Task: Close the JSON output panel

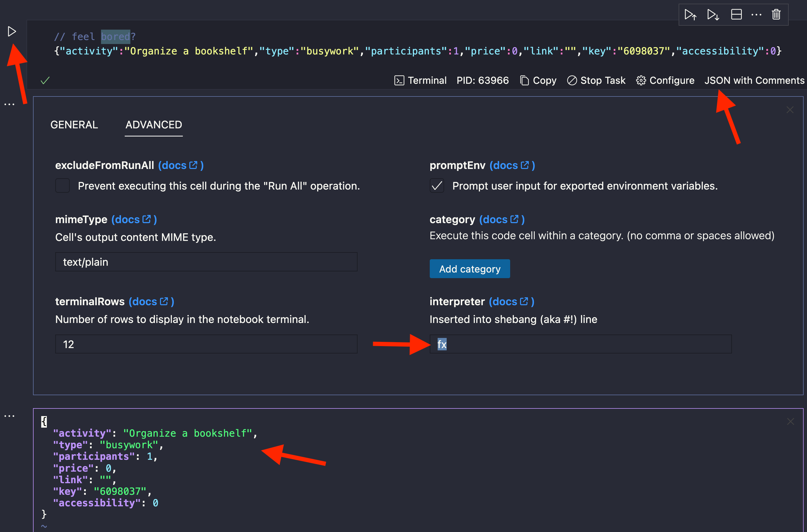Action: tap(790, 421)
